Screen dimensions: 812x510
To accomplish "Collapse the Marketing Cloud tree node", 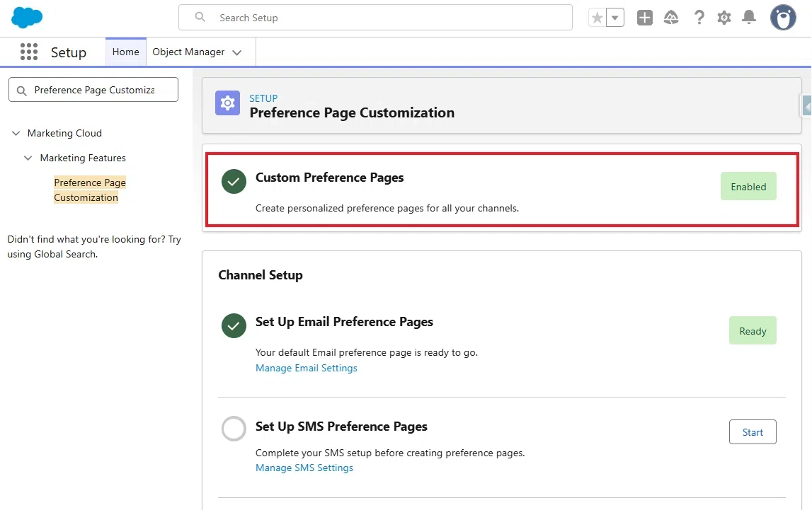I will (16, 133).
